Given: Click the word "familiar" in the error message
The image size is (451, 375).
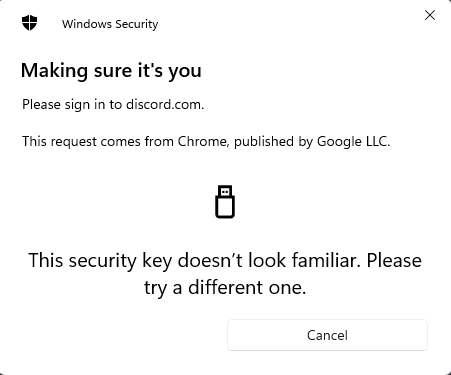Looking at the screenshot, I should 326,260.
